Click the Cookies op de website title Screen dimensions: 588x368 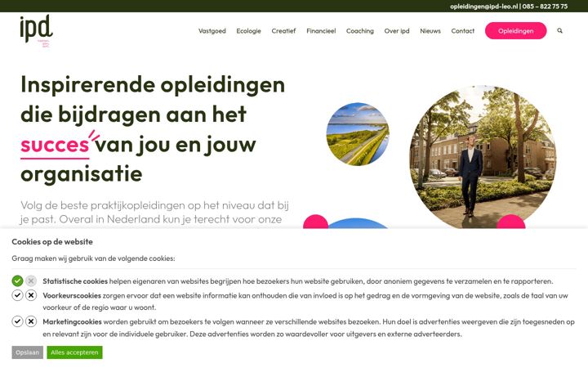point(52,242)
